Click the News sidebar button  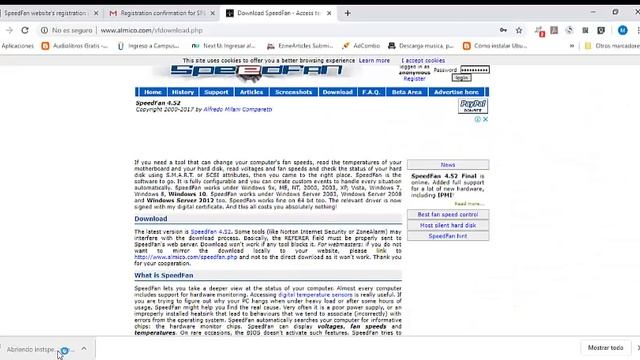448,164
